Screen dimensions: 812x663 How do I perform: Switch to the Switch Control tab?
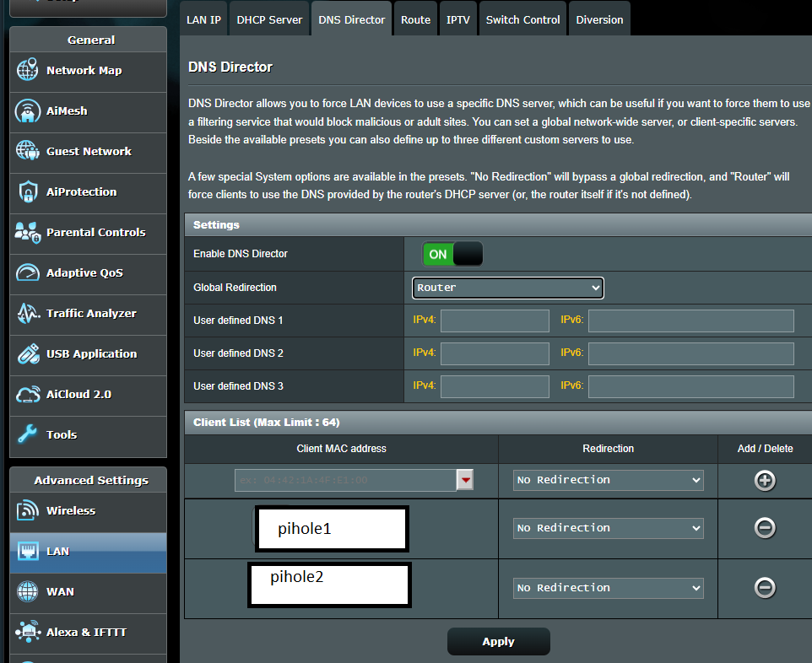click(x=522, y=19)
